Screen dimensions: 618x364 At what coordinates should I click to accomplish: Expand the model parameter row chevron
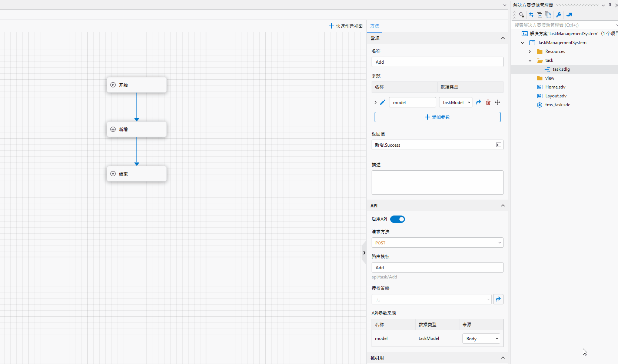pyautogui.click(x=375, y=102)
